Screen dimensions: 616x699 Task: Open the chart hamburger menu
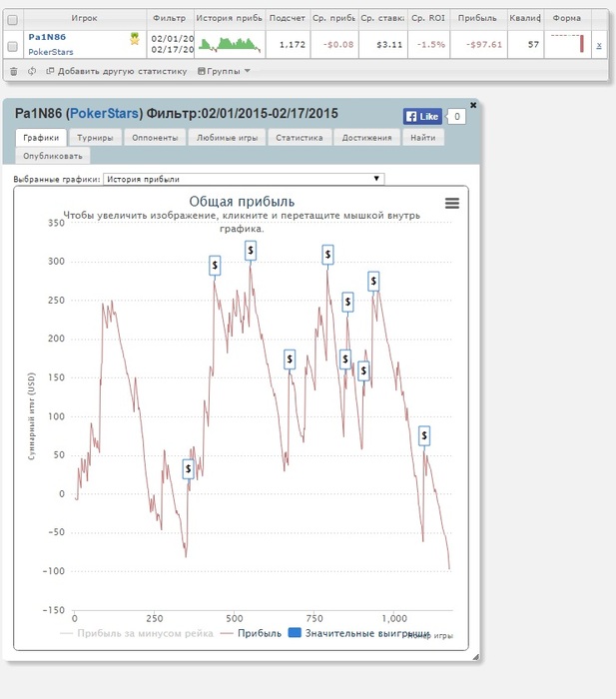(x=452, y=204)
